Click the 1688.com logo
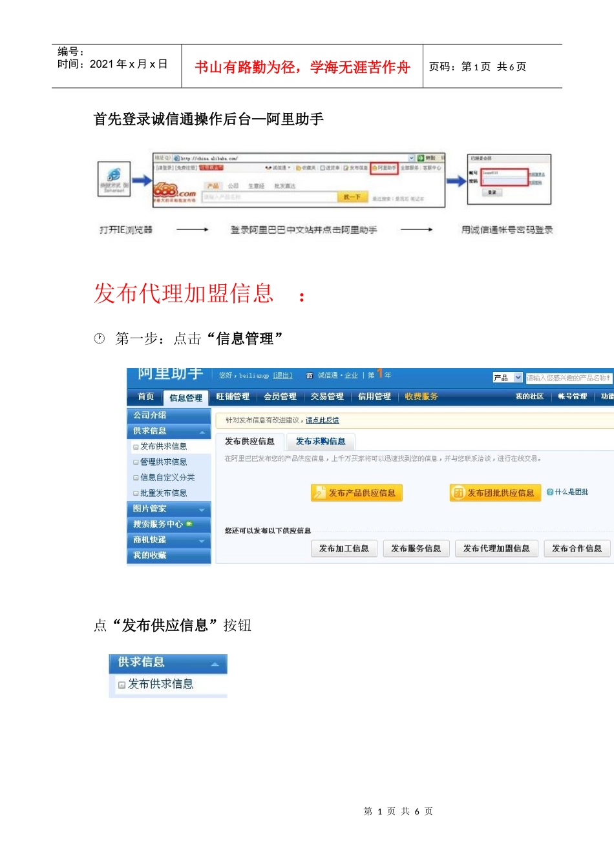614x868 pixels. point(175,192)
